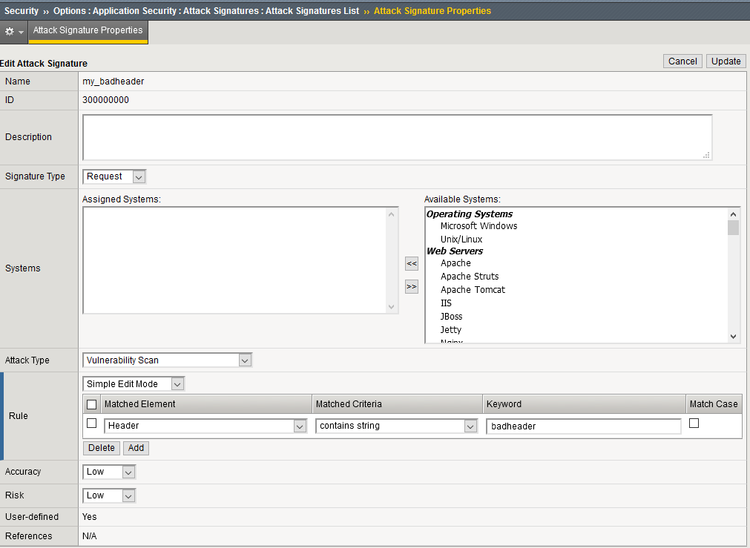Check the Header rule row checkbox

click(92, 424)
